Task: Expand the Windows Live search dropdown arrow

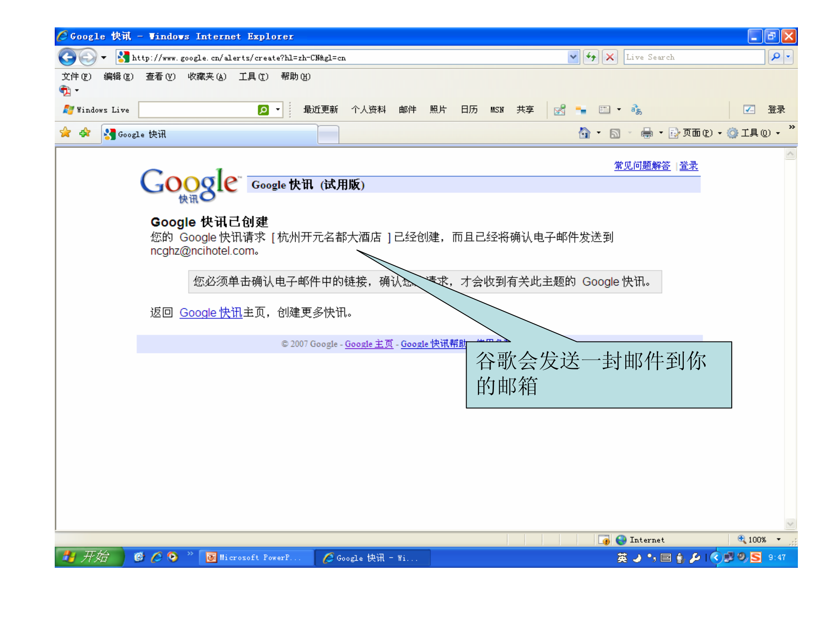Action: pyautogui.click(x=277, y=110)
